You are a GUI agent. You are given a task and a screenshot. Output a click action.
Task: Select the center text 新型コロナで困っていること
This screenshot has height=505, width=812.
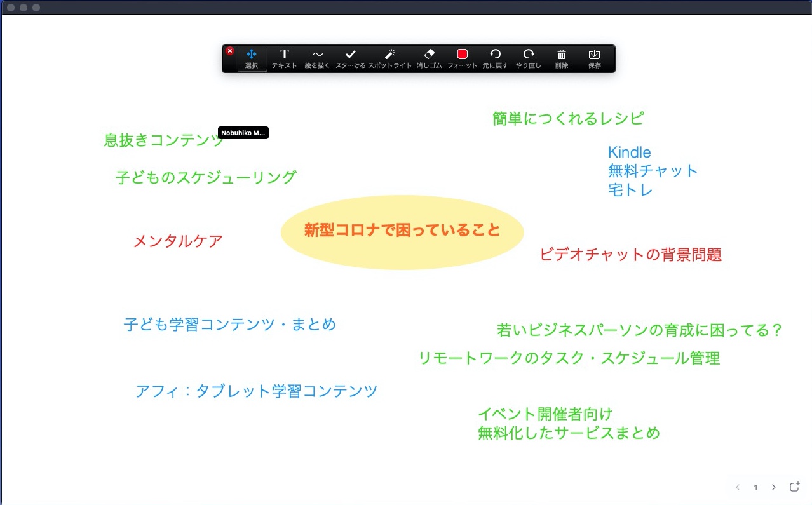pos(402,230)
